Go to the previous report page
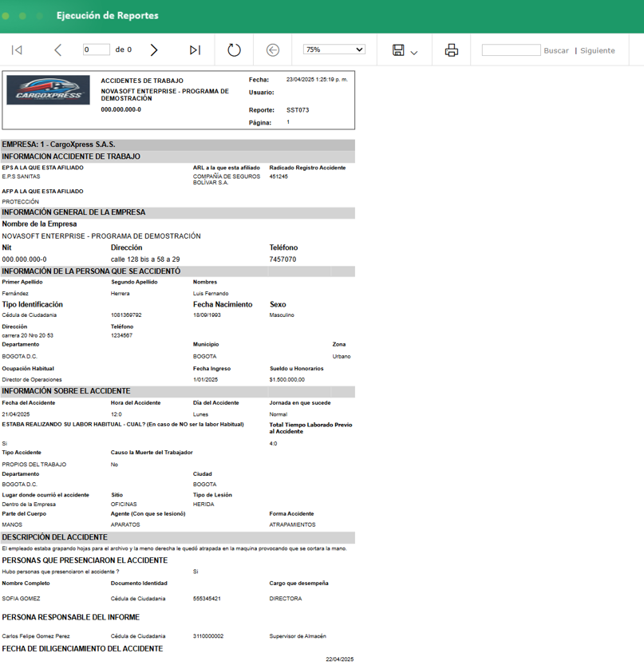This screenshot has width=644, height=669. (x=58, y=50)
